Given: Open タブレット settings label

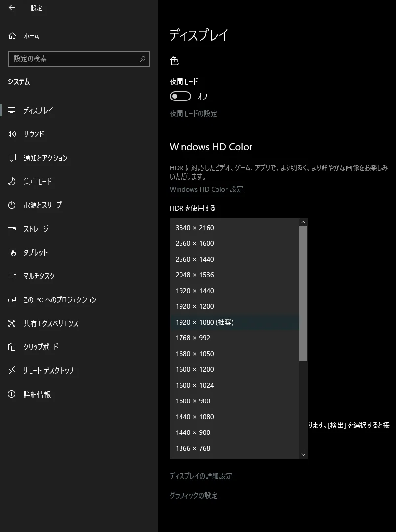Looking at the screenshot, I should point(36,252).
